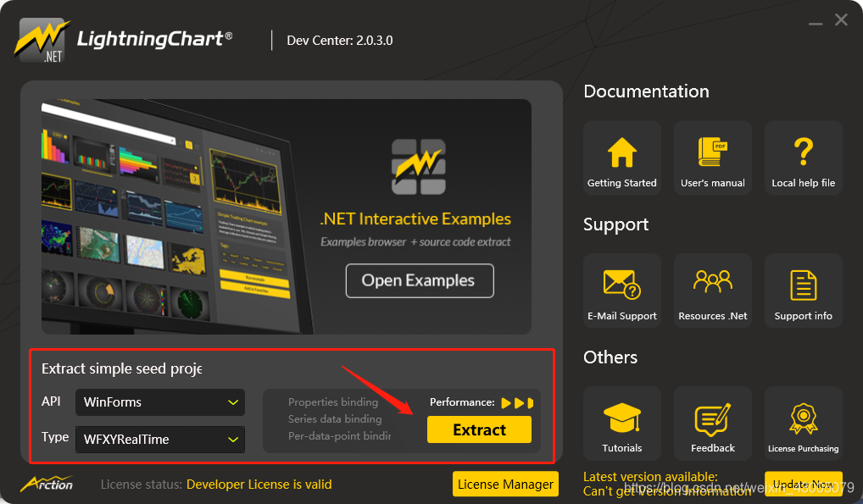Click the Update Now button
863x504 pixels.
click(x=803, y=485)
